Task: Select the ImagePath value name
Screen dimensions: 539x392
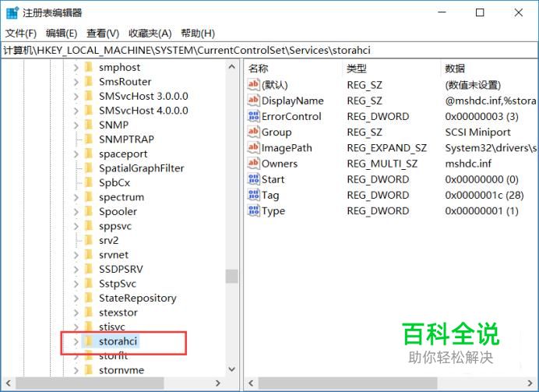Action: click(287, 148)
